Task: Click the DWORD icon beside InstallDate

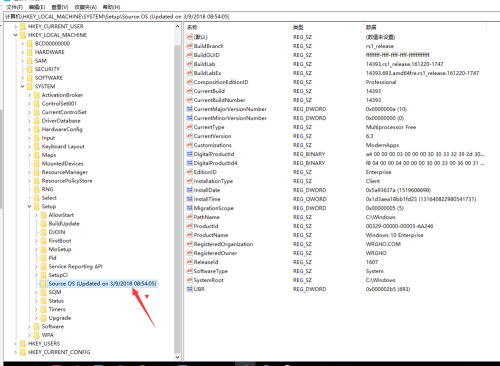Action: click(x=190, y=190)
